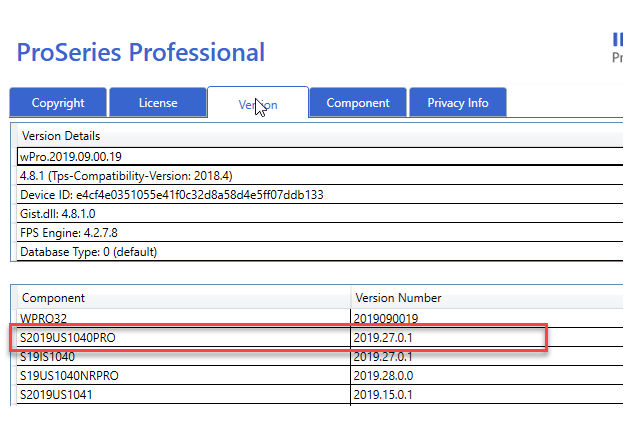
Task: Select the Version tab
Action: coord(257,103)
